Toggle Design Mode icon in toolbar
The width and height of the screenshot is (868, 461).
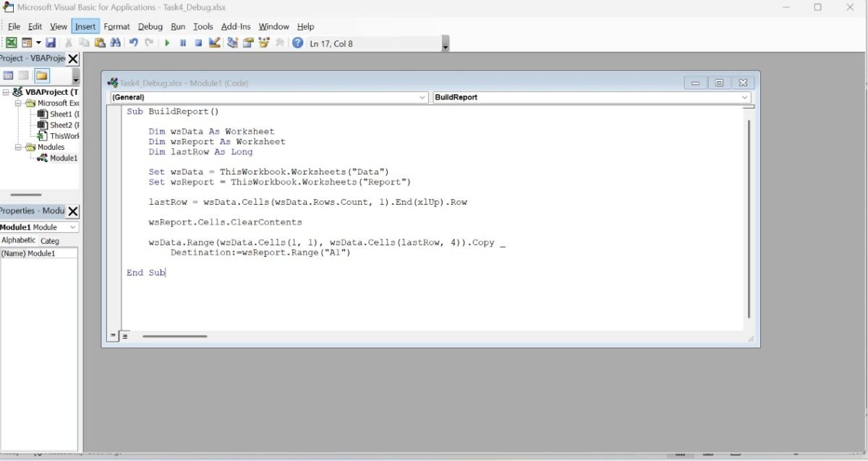(x=214, y=43)
